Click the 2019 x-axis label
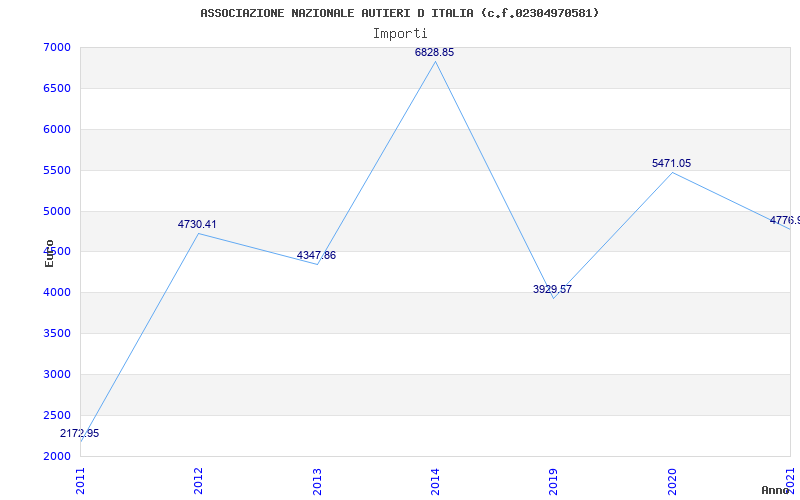The height and width of the screenshot is (500, 800). [554, 481]
